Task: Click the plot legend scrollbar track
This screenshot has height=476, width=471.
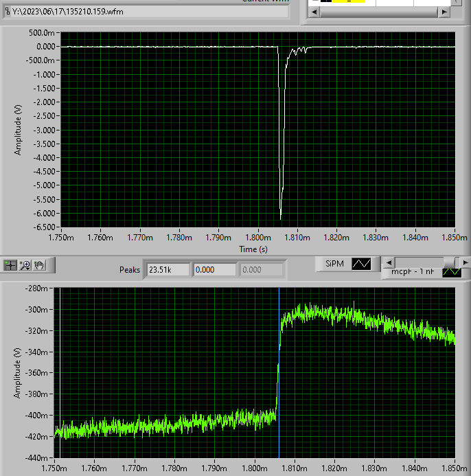Action: tap(419, 262)
